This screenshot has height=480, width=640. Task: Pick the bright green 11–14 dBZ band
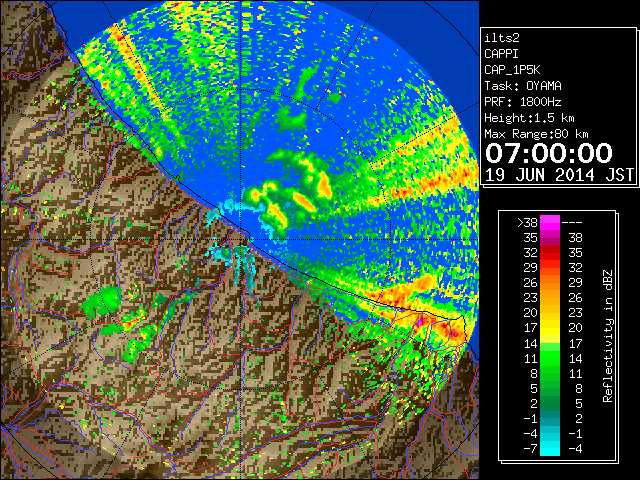(550, 358)
